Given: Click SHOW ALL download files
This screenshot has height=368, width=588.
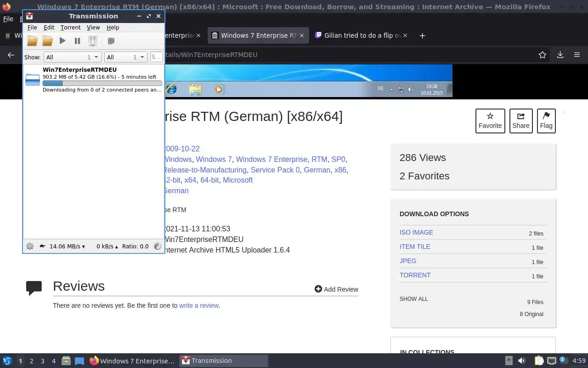Looking at the screenshot, I should click(x=414, y=299).
